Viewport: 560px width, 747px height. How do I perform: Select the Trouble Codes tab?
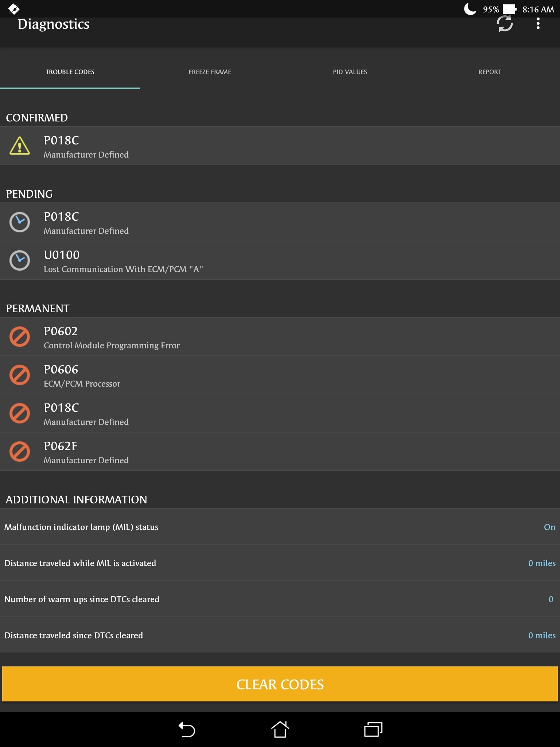(70, 72)
